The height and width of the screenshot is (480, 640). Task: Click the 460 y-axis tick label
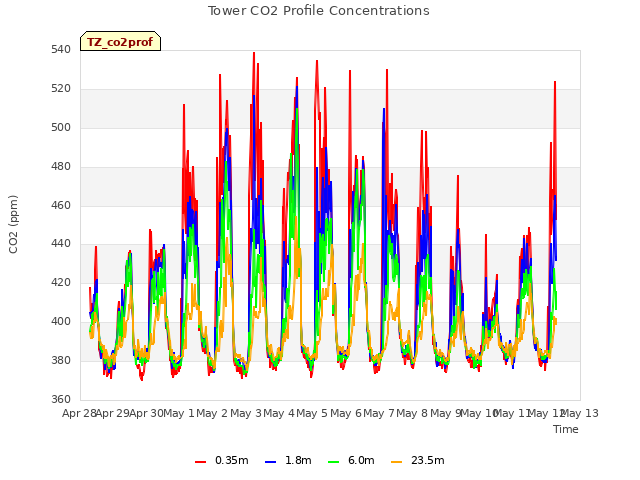[x=61, y=205]
